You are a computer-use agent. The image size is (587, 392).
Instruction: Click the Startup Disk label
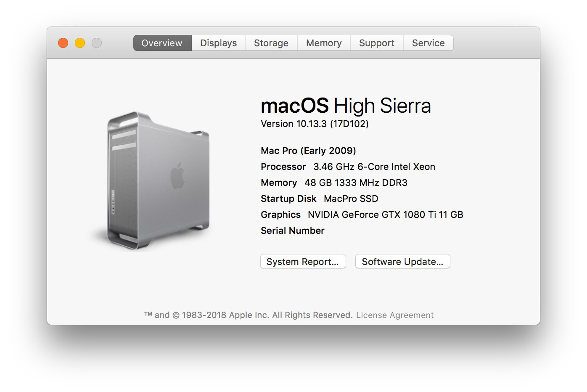point(288,199)
